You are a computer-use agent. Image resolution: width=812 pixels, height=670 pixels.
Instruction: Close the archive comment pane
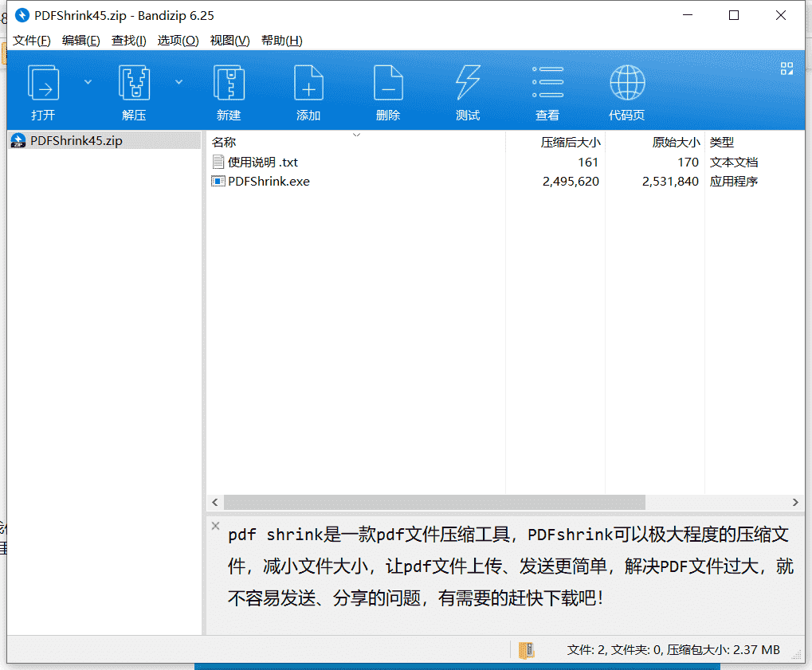point(215,526)
